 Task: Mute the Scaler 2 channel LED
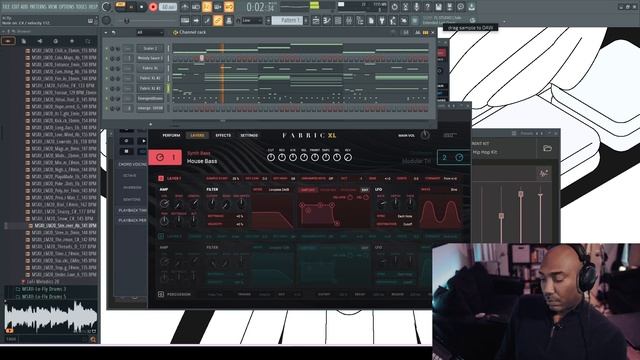click(x=107, y=49)
